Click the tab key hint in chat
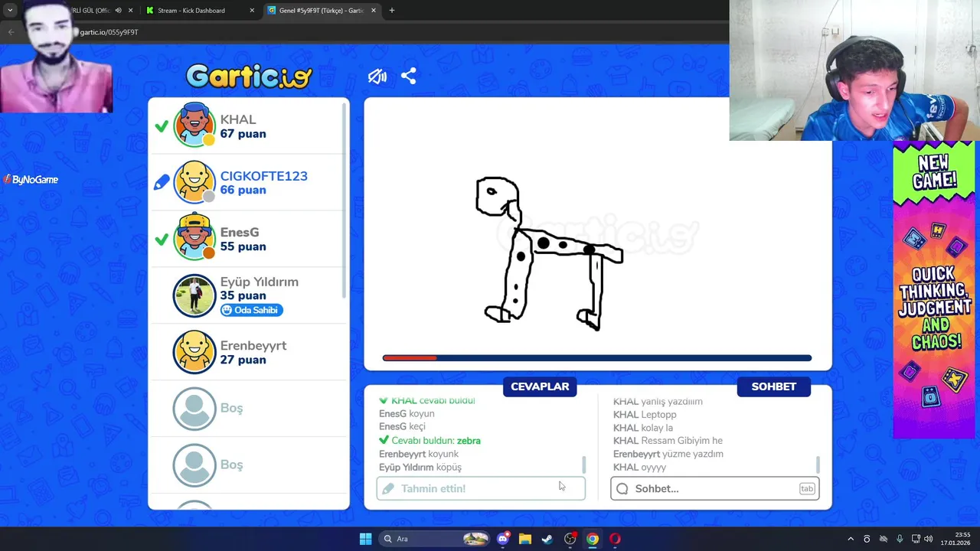 click(807, 488)
